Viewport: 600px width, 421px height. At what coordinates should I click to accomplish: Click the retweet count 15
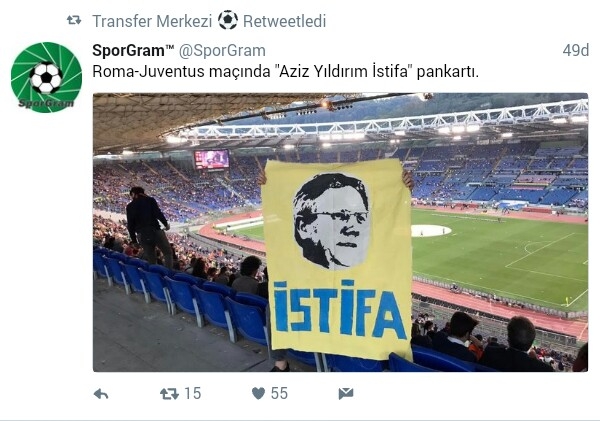pyautogui.click(x=192, y=393)
